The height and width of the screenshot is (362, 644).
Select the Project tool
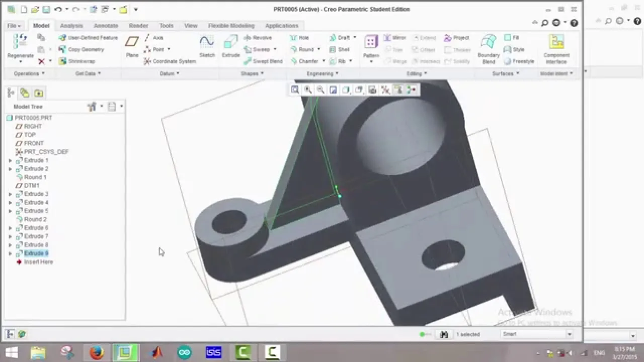coord(456,38)
